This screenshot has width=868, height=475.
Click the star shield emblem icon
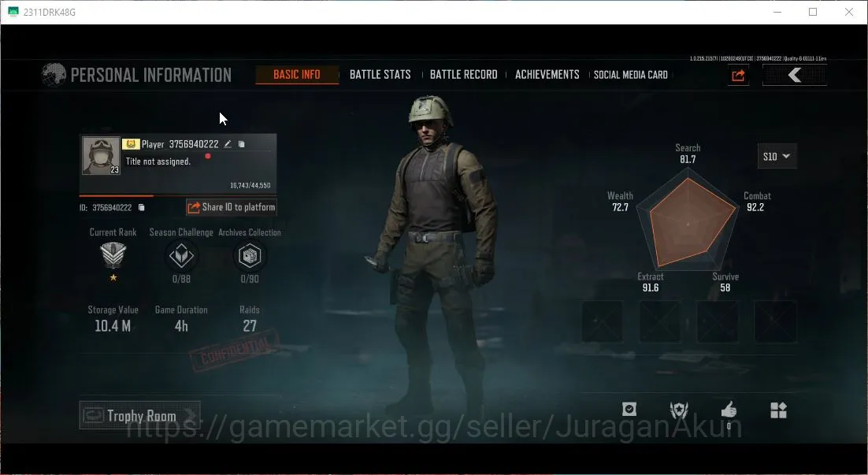(x=679, y=410)
